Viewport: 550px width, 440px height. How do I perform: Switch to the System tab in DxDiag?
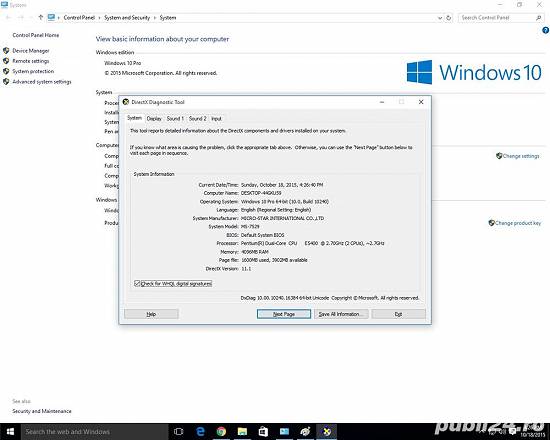pos(135,118)
